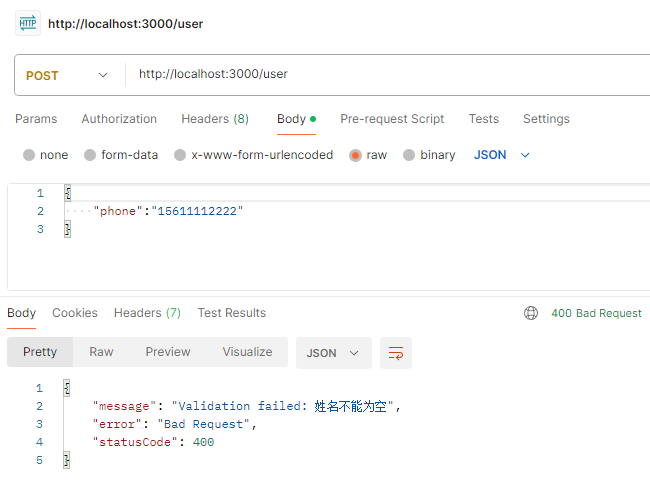Select the form-data radio button
The image size is (650, 482).
tap(90, 155)
